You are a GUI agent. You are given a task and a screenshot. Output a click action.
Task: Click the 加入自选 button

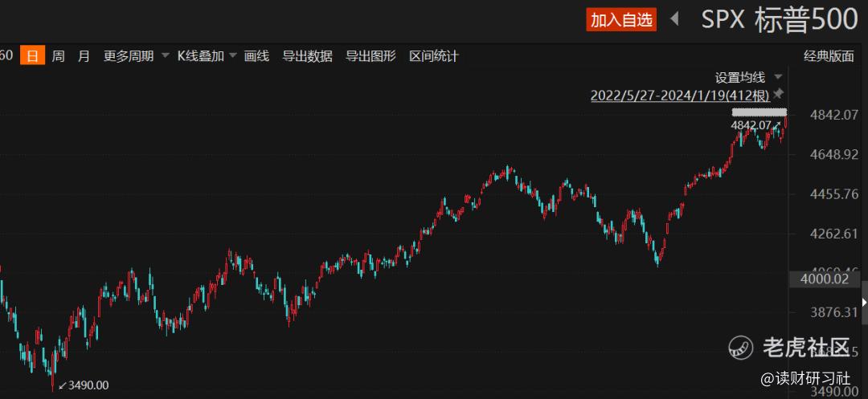click(621, 20)
